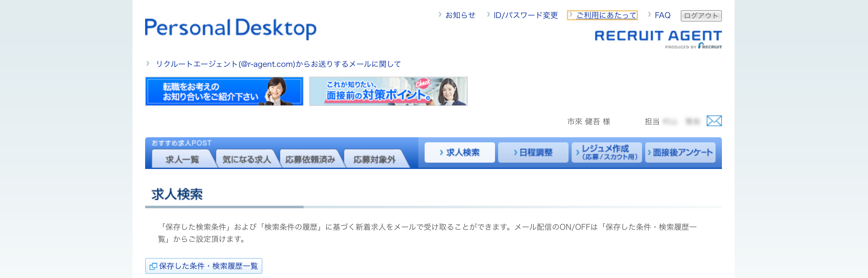
Task: Click 保存した条件・検索履歴一覧 button
Action: [203, 266]
